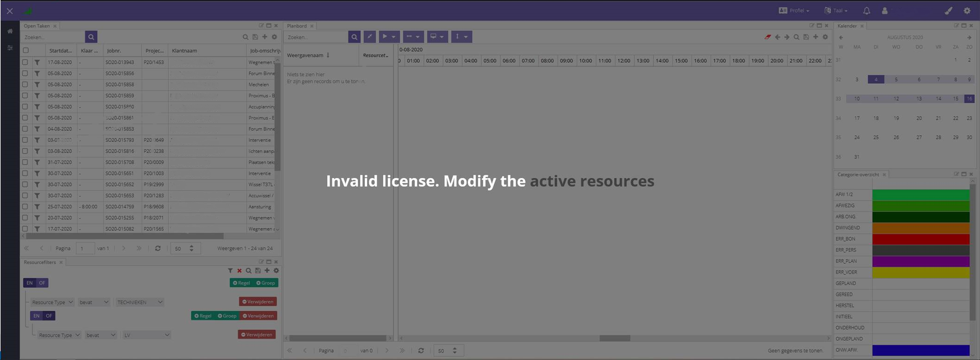
Task: Toggle the select-all checkbox in Open Taken header
Action: pyautogui.click(x=26, y=51)
